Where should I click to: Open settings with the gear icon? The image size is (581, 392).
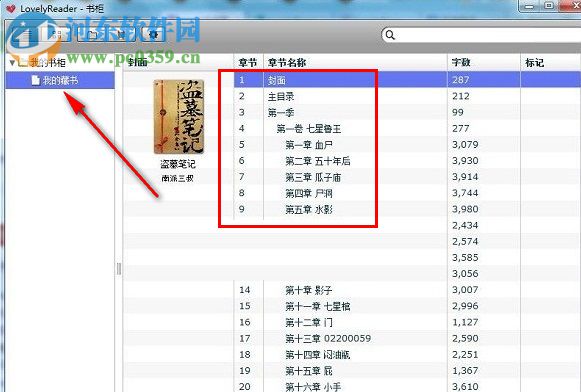[x=153, y=35]
